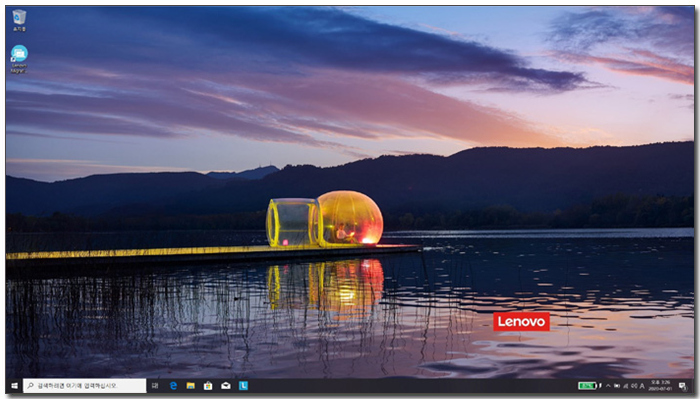Image resolution: width=700 pixels, height=399 pixels.
Task: Click the taskbar search box
Action: 84,385
